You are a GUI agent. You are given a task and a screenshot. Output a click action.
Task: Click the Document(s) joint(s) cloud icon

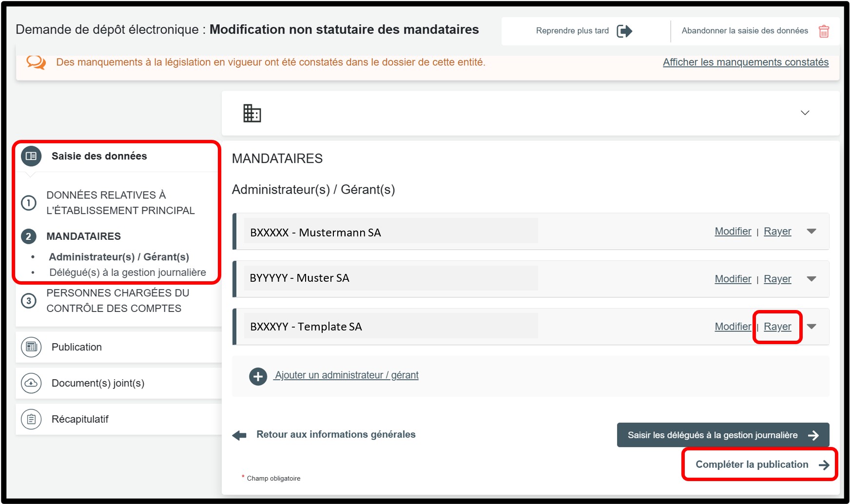tap(31, 383)
